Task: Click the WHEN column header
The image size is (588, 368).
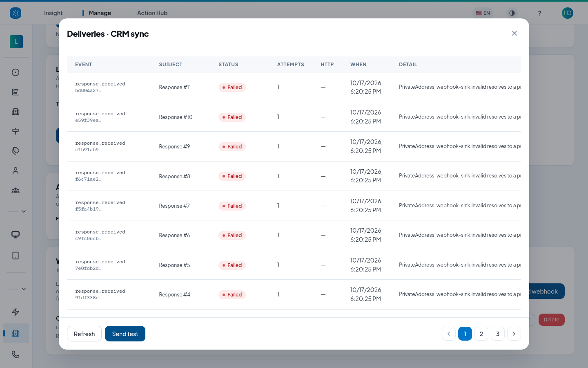Action: (x=358, y=65)
